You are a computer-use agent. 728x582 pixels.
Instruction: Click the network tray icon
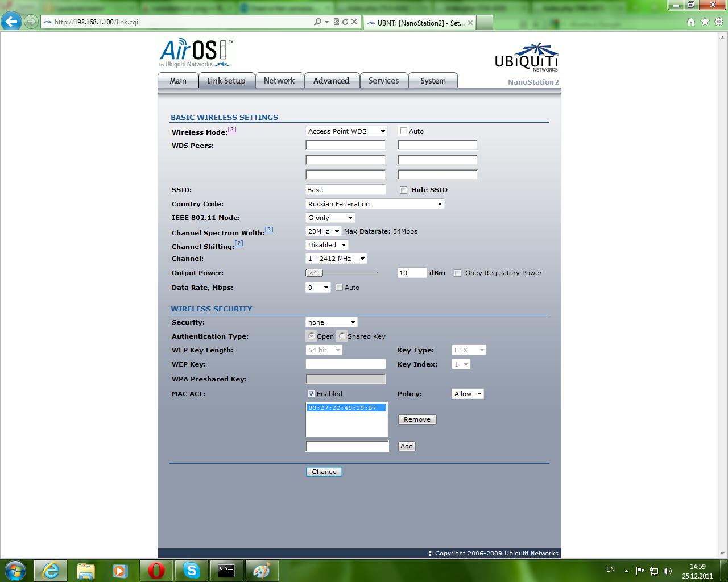[654, 571]
